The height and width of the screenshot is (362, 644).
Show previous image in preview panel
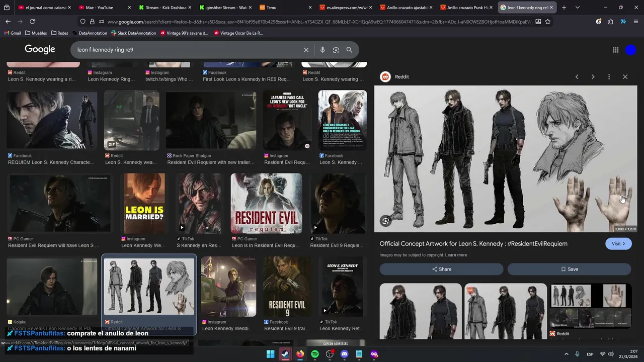tap(577, 77)
